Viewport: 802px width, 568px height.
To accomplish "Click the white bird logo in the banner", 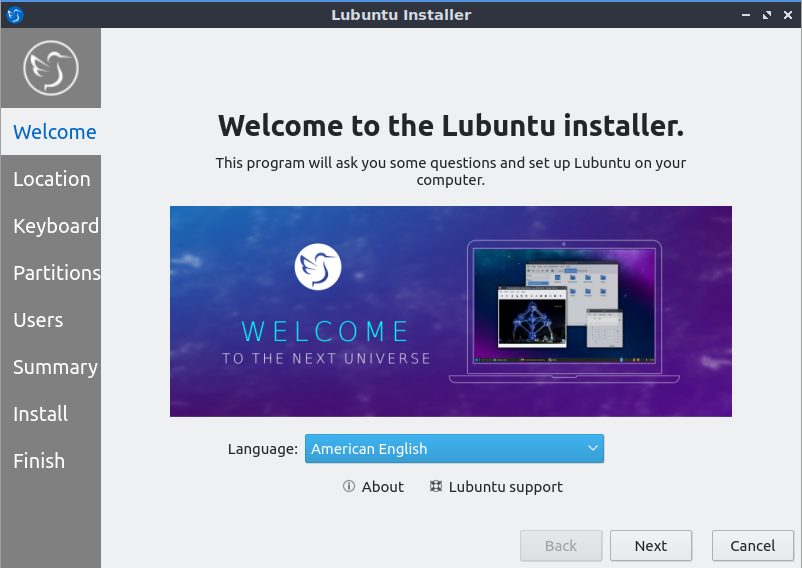I will (x=318, y=267).
